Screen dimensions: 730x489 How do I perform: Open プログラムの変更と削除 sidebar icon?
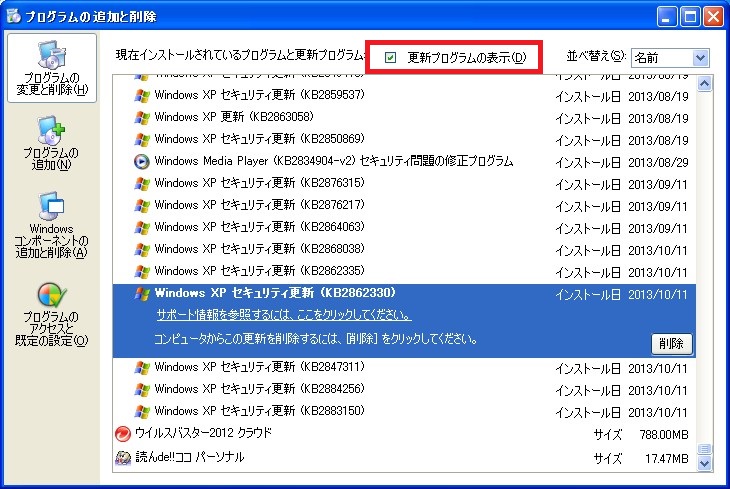click(52, 68)
